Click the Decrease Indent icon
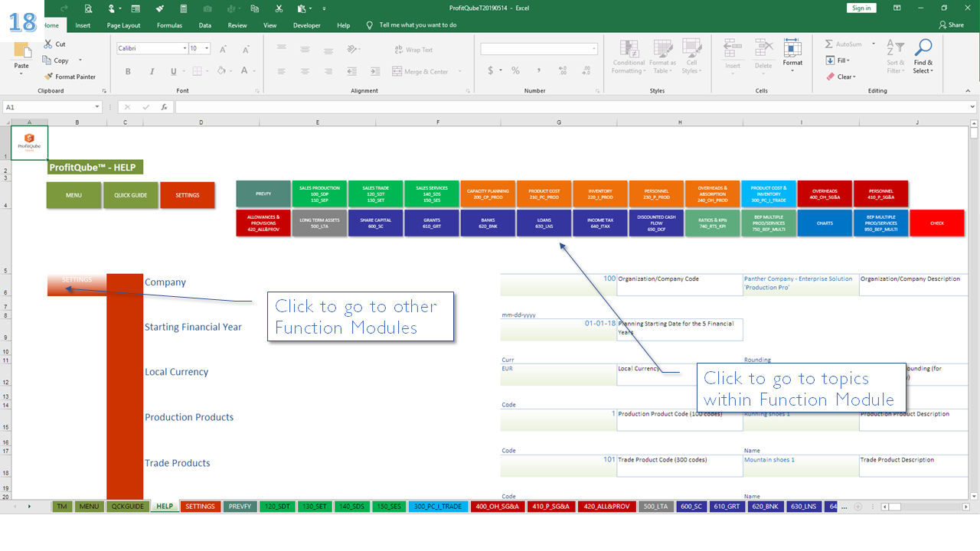This screenshot has width=980, height=551. [x=351, y=71]
